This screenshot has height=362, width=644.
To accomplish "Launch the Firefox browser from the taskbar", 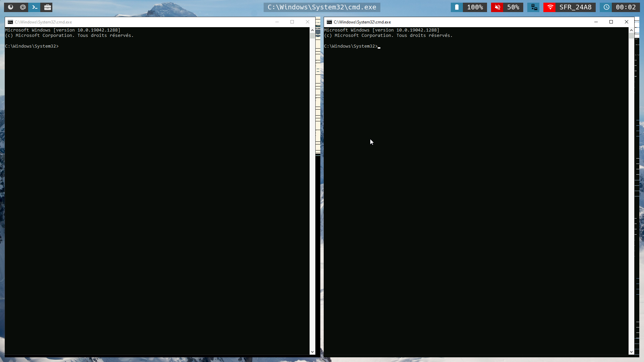I will pyautogui.click(x=10, y=7).
